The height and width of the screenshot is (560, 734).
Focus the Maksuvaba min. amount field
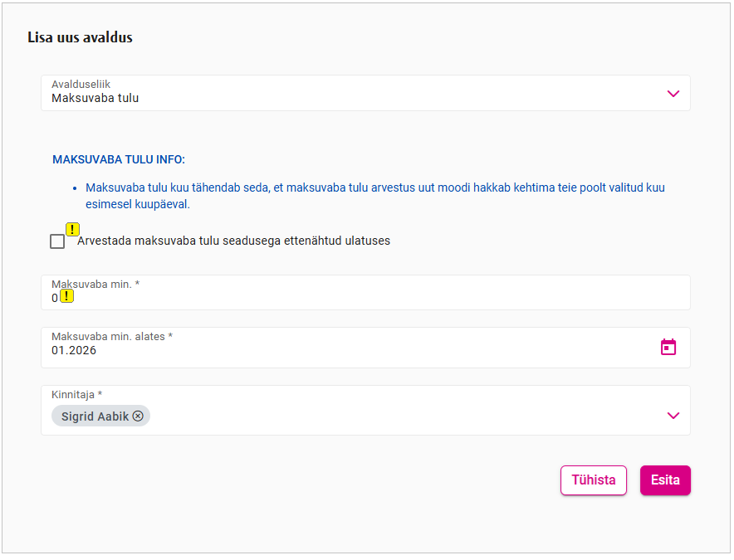[x=365, y=298]
